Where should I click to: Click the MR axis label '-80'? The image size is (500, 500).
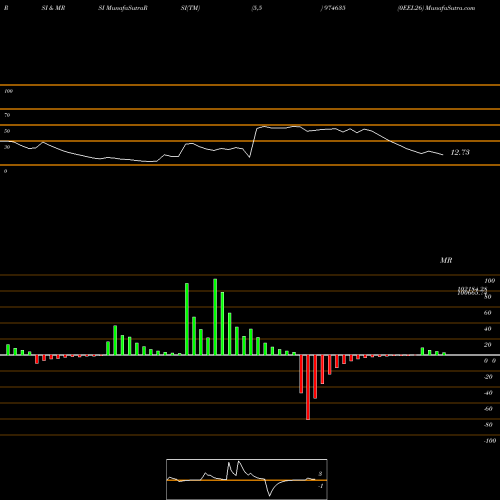[488, 425]
